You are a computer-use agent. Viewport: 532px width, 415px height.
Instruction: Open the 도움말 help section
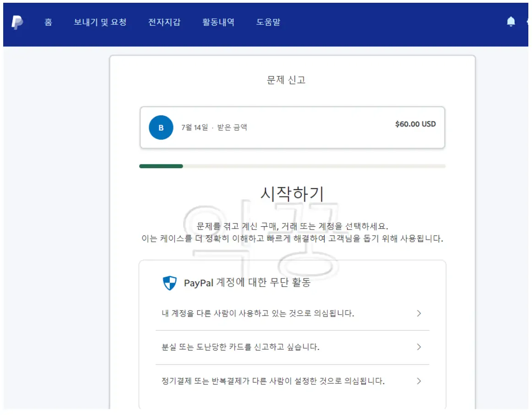268,22
